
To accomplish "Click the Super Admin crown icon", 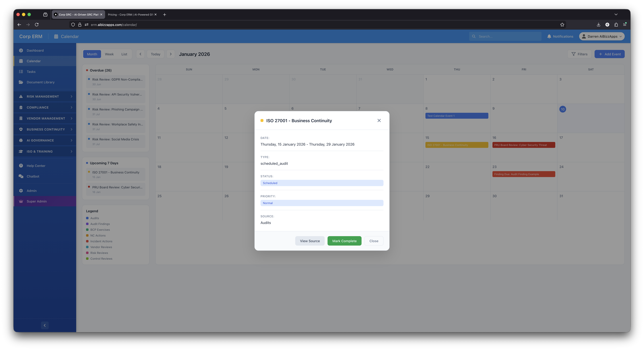I will click(x=21, y=201).
